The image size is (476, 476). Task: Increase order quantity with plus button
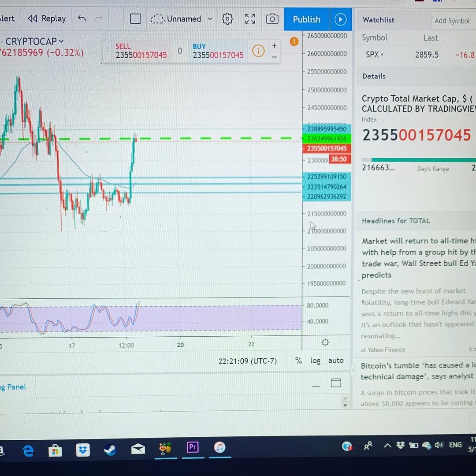(x=274, y=46)
